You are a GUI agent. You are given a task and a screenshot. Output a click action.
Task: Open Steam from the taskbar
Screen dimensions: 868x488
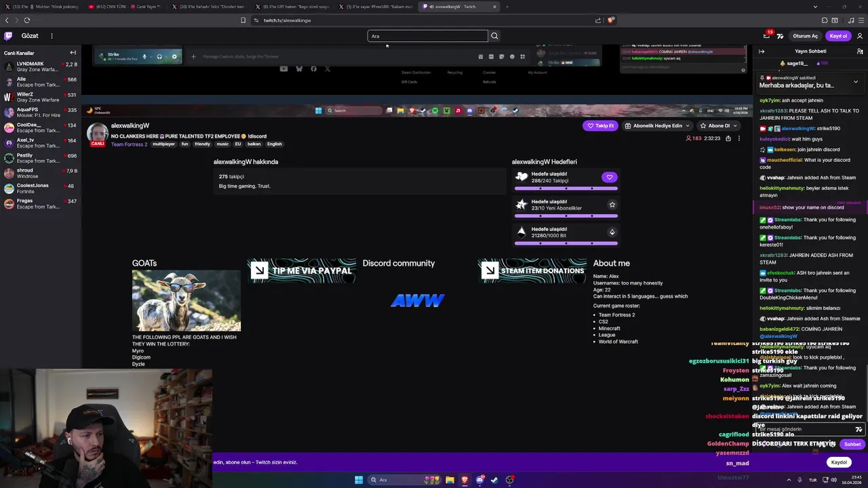click(495, 480)
